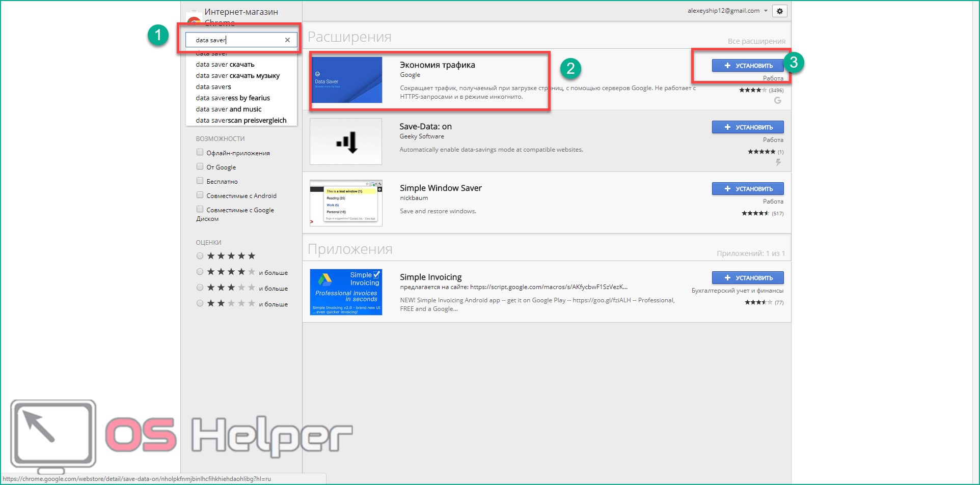
Task: Select two stars 'и больше' rating filter
Action: pyautogui.click(x=200, y=303)
